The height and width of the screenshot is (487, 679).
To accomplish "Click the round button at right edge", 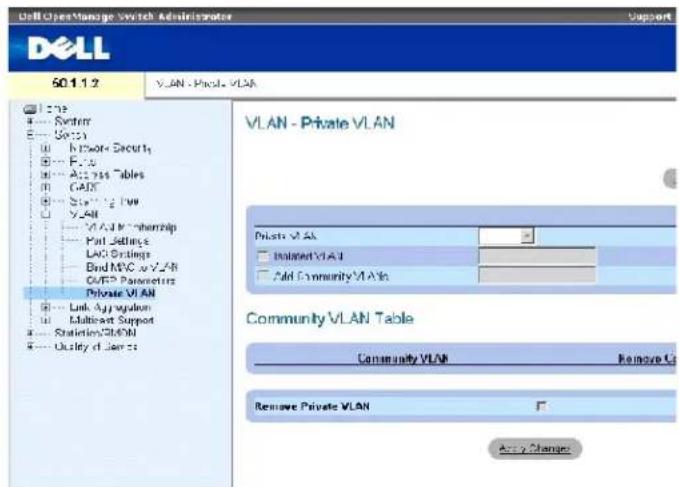I will (670, 178).
